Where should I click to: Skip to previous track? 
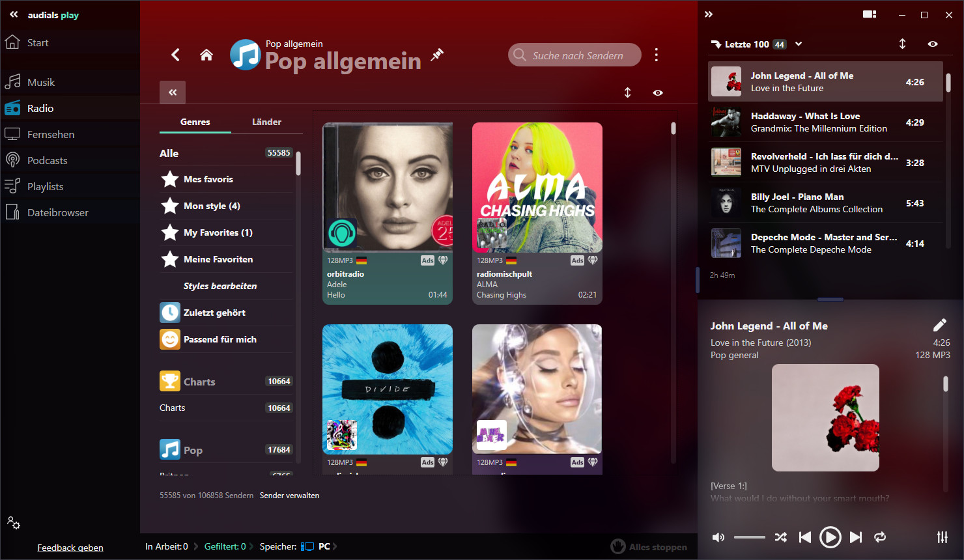click(805, 537)
